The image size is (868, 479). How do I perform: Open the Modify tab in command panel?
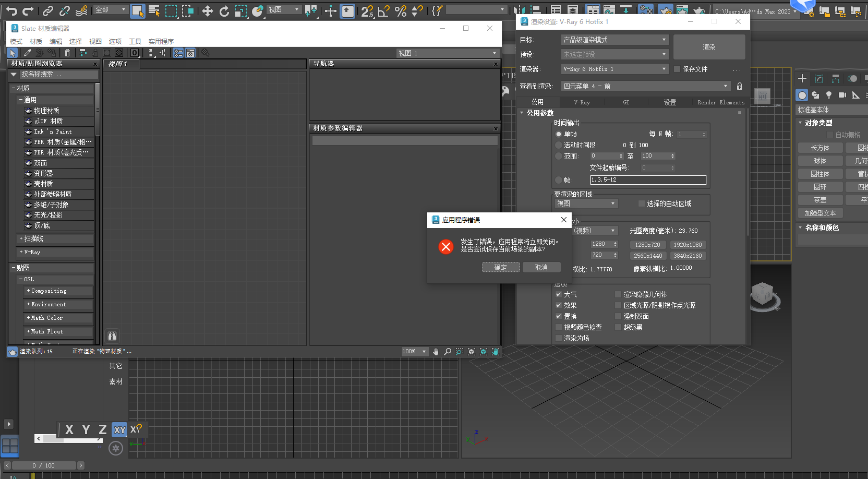click(x=819, y=79)
